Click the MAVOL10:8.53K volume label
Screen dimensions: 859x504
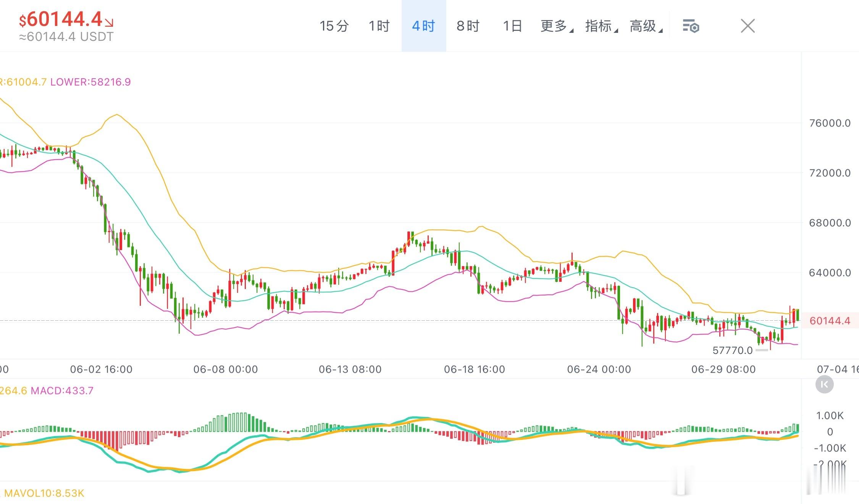(x=44, y=493)
